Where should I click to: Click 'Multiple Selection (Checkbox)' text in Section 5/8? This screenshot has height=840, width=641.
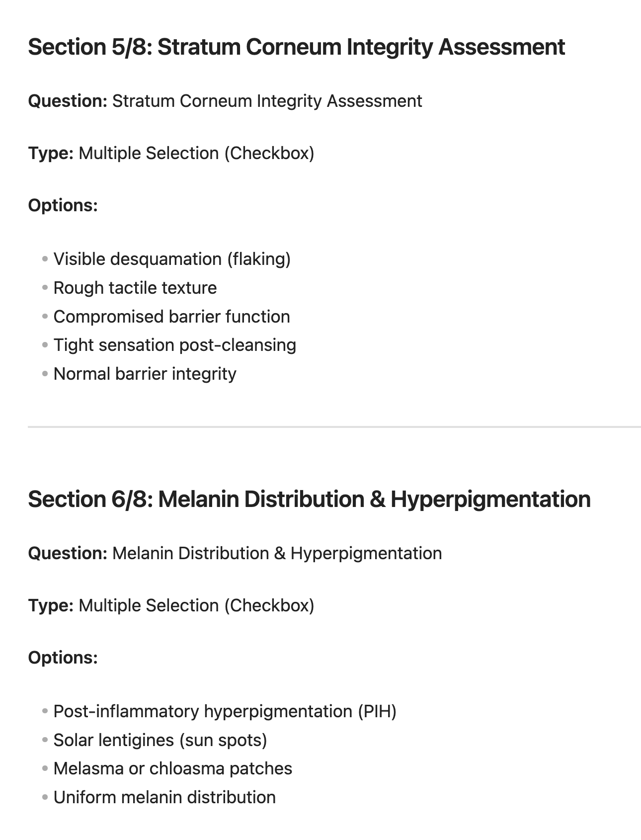coord(196,153)
